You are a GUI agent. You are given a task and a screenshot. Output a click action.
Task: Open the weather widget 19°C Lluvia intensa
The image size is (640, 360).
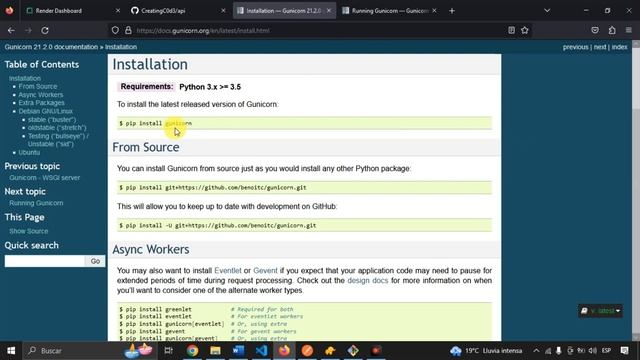click(x=486, y=351)
